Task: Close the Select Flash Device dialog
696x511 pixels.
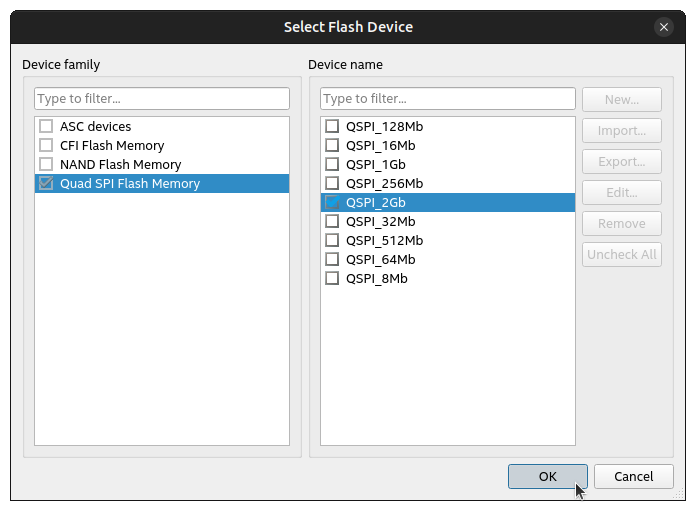Action: pyautogui.click(x=662, y=27)
